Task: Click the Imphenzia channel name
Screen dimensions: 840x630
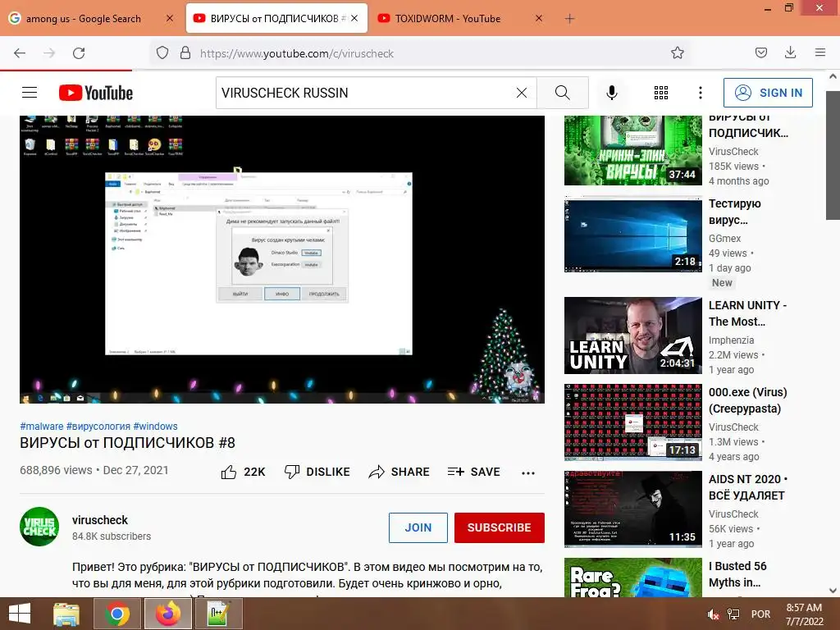Action: pos(731,340)
